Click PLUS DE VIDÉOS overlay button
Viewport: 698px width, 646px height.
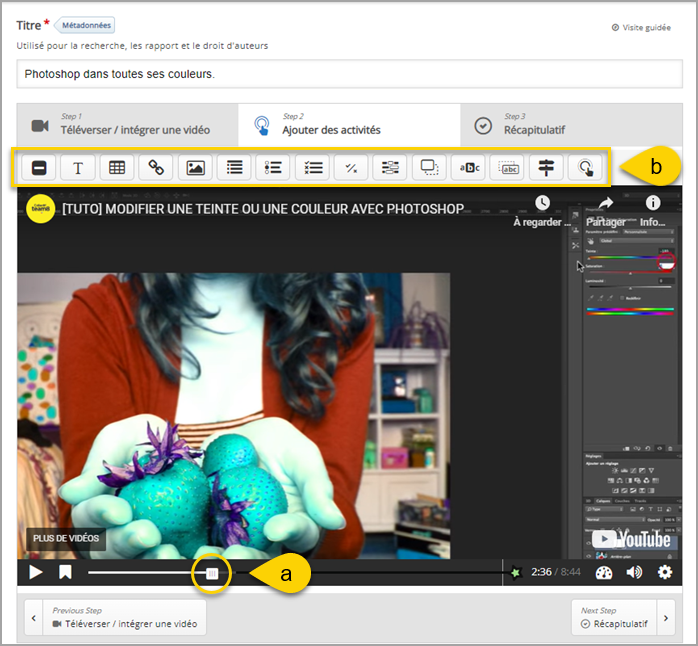66,538
